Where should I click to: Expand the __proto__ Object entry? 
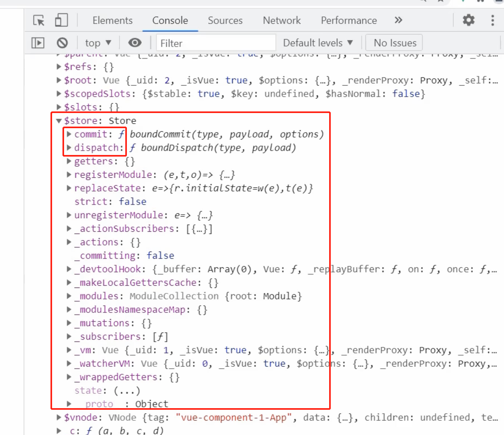(69, 404)
